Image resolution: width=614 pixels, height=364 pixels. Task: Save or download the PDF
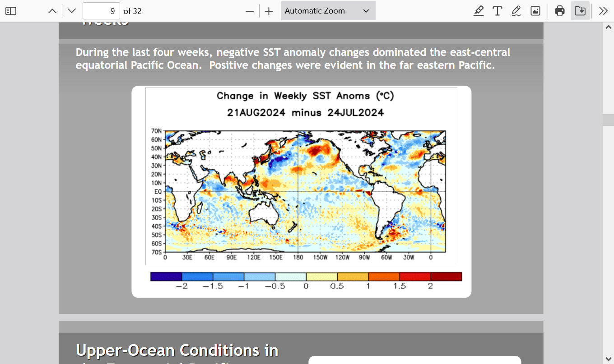pos(580,11)
